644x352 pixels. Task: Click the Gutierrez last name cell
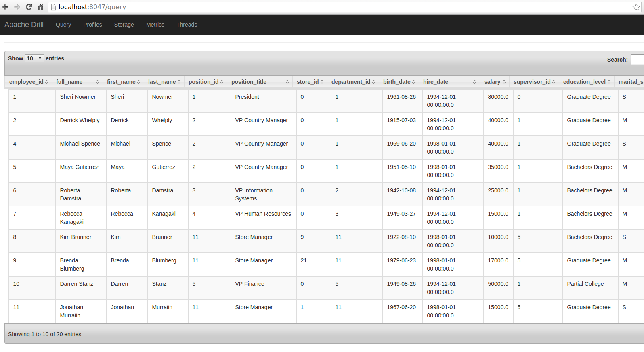tap(168, 171)
